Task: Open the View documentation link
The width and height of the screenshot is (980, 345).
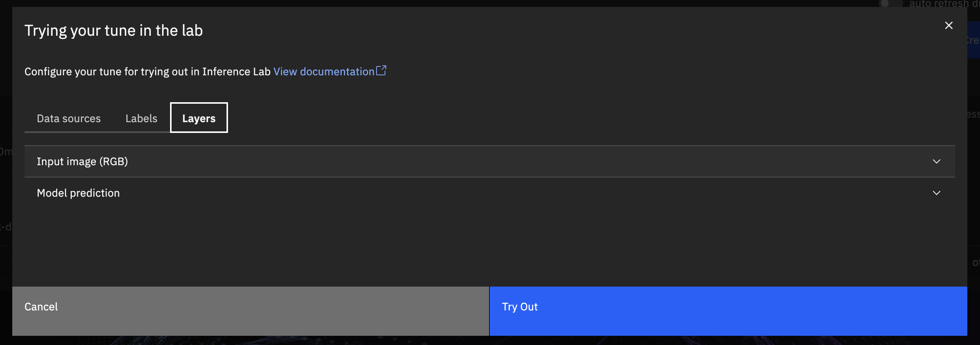Action: pyautogui.click(x=323, y=72)
